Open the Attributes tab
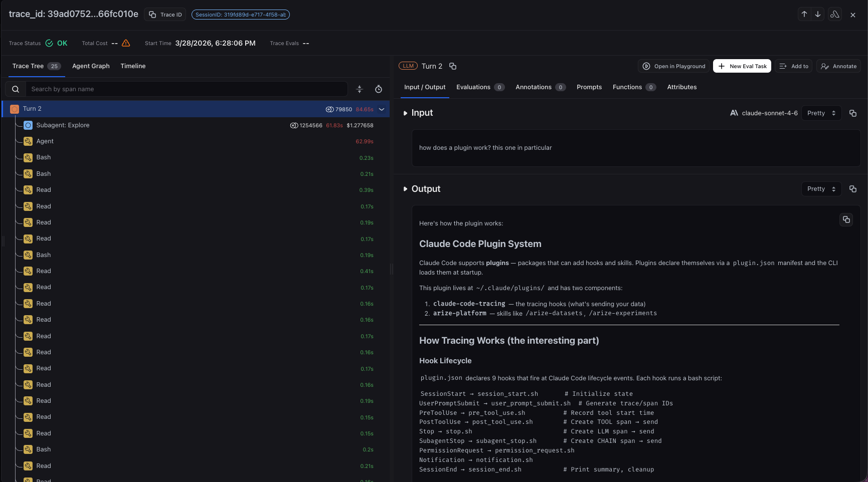Viewport: 868px width, 482px height. point(682,87)
